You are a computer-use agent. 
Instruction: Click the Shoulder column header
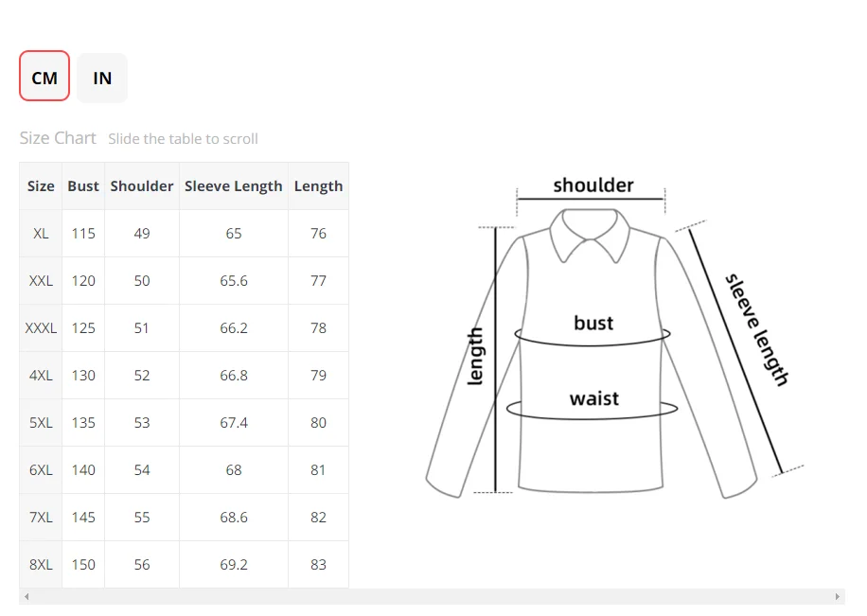click(x=142, y=186)
